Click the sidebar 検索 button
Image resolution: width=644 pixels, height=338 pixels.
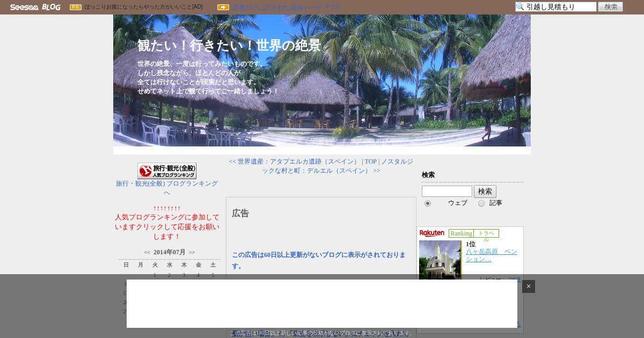tap(485, 192)
